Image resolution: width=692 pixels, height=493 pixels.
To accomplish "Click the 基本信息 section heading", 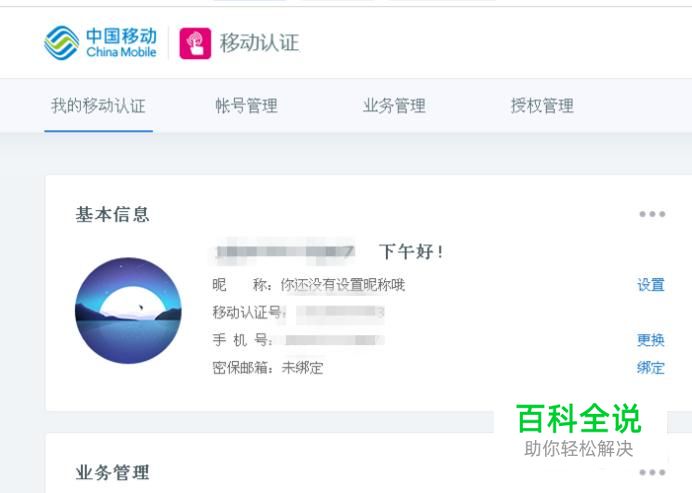I will tap(113, 214).
